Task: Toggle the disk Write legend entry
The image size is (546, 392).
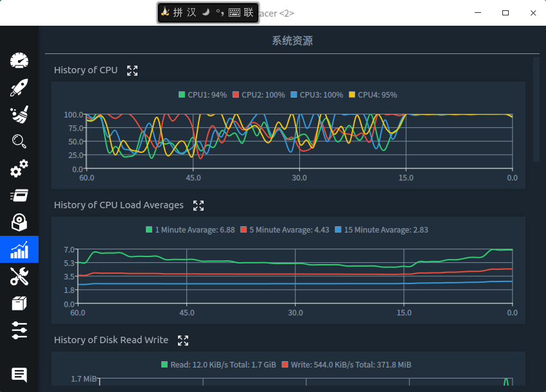Action: tap(346, 365)
